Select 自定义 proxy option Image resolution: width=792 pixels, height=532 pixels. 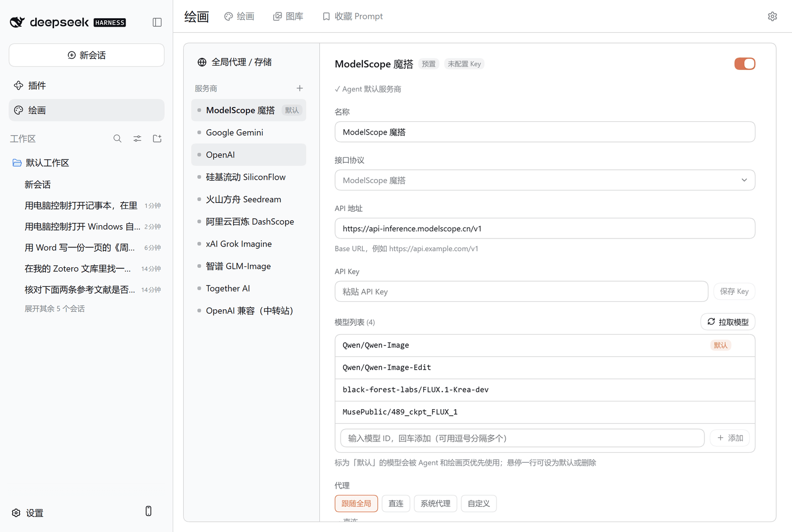click(479, 503)
